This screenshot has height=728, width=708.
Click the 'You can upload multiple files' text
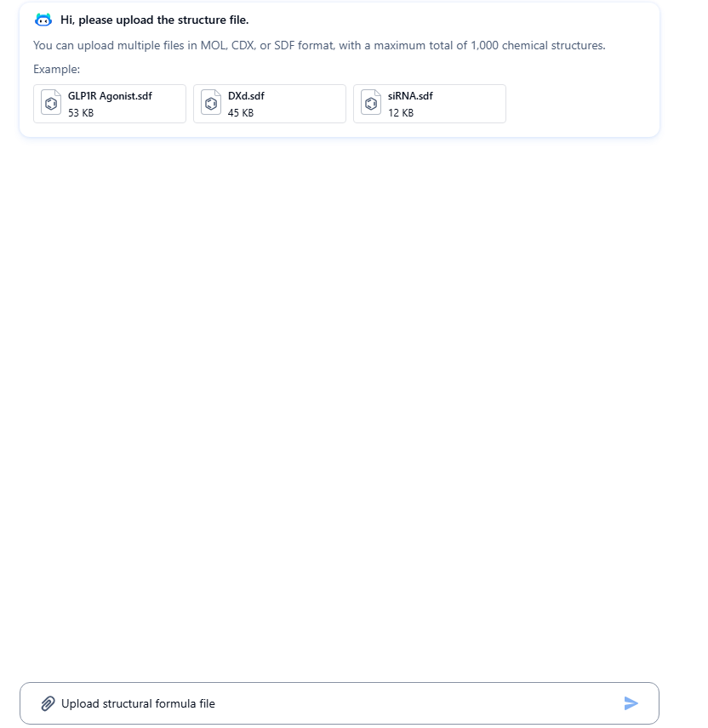tap(108, 45)
